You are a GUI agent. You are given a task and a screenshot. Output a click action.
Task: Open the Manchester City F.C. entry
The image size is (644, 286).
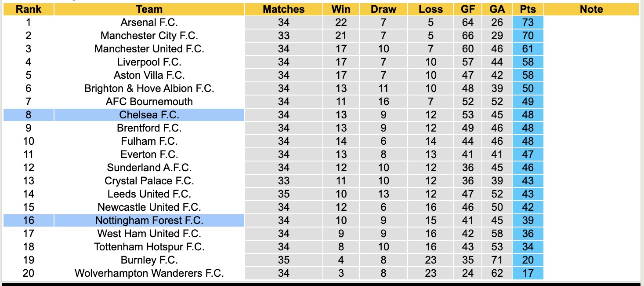[x=149, y=36]
